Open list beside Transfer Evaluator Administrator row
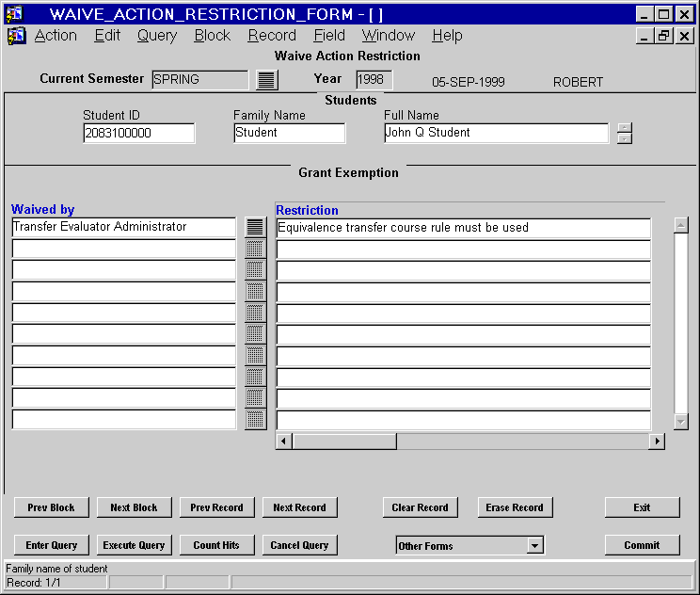This screenshot has width=700, height=595. click(x=255, y=227)
